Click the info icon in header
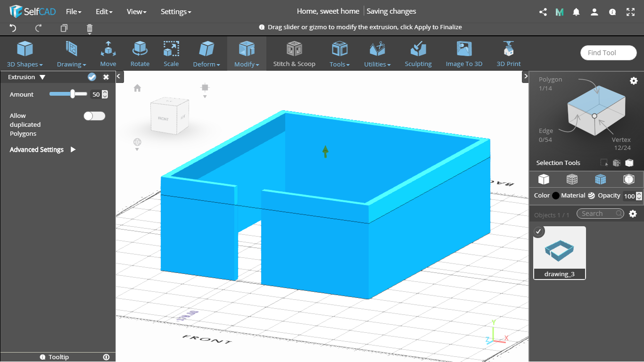Viewport: 644px width, 362px height. click(612, 12)
